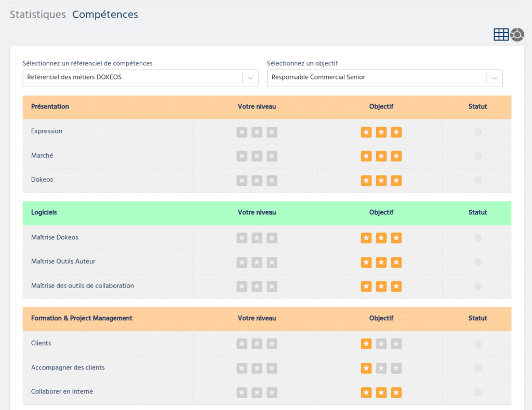Set third star of Collaborer en interne level

pos(272,393)
